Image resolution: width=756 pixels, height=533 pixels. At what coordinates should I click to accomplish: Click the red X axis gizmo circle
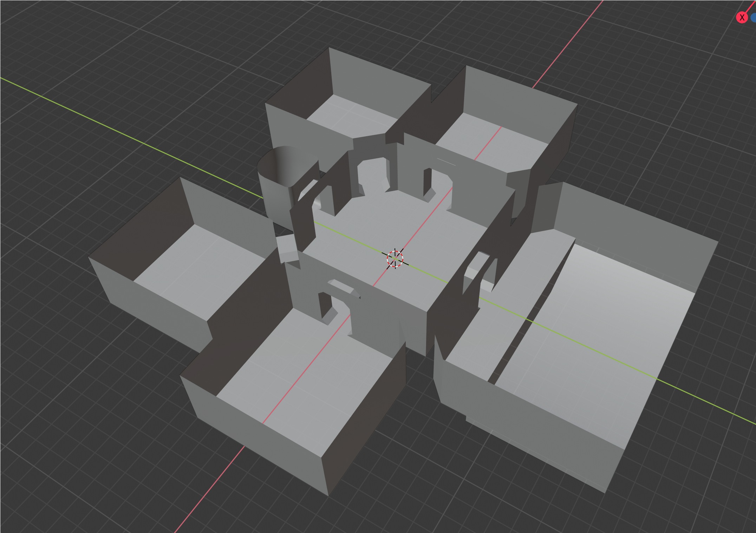[742, 18]
